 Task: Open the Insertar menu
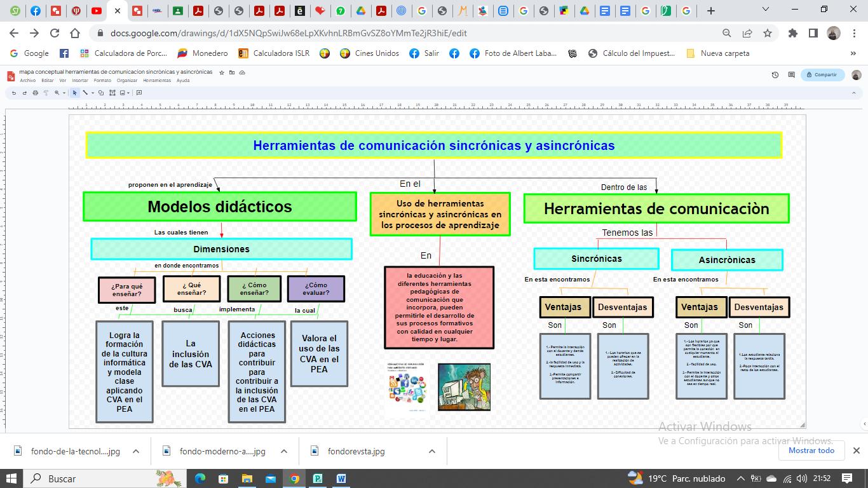pyautogui.click(x=80, y=81)
